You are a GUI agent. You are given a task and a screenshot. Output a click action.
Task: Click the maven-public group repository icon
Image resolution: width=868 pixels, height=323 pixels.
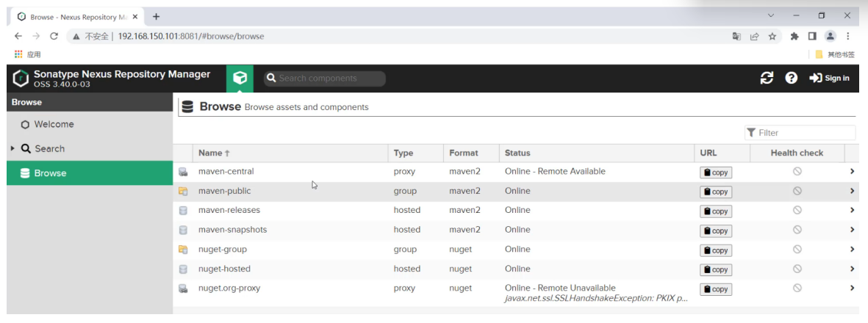(x=183, y=192)
